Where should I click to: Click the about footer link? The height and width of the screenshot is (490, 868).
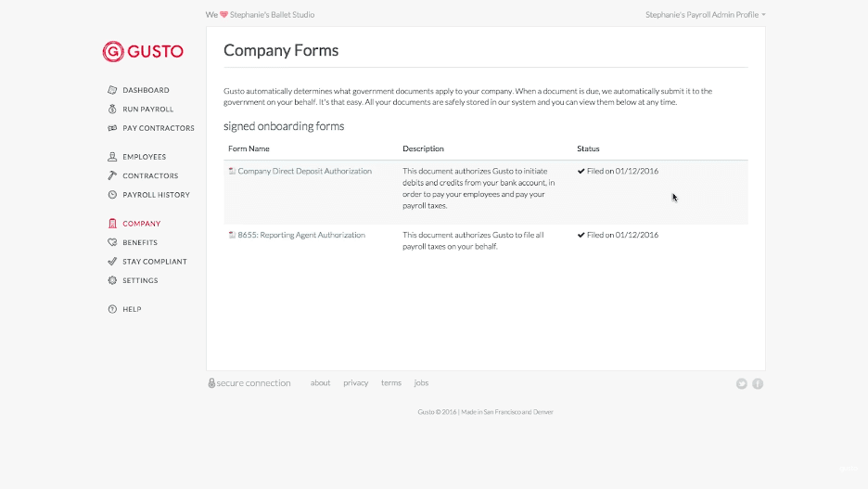point(320,383)
